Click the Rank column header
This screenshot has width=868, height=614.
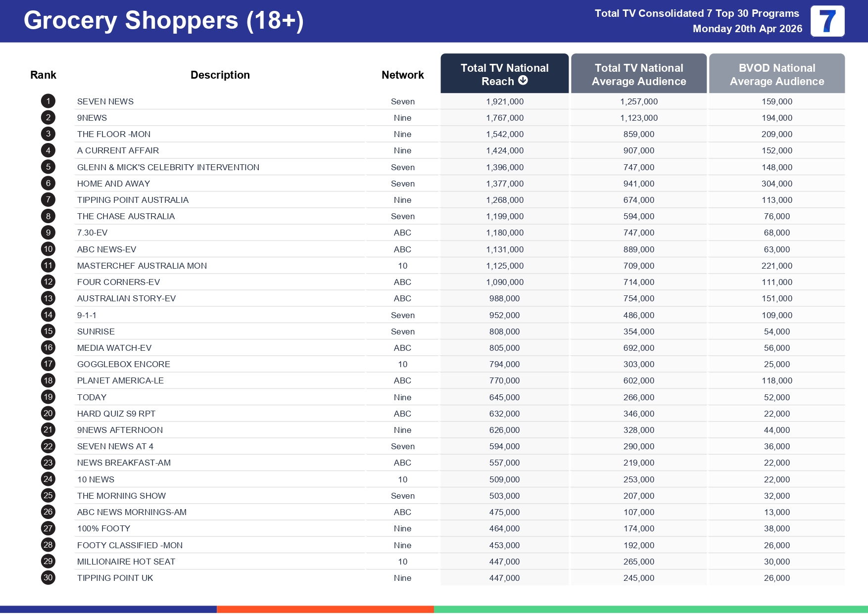pos(43,75)
